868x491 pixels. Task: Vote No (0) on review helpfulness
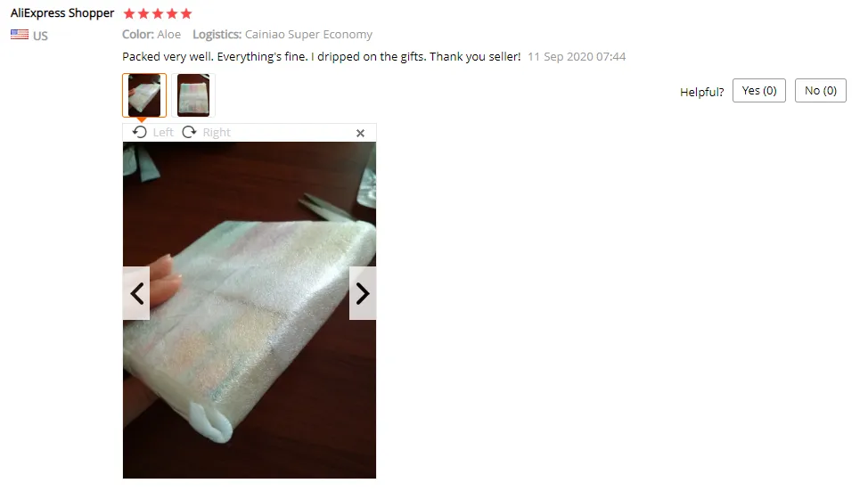coord(821,91)
